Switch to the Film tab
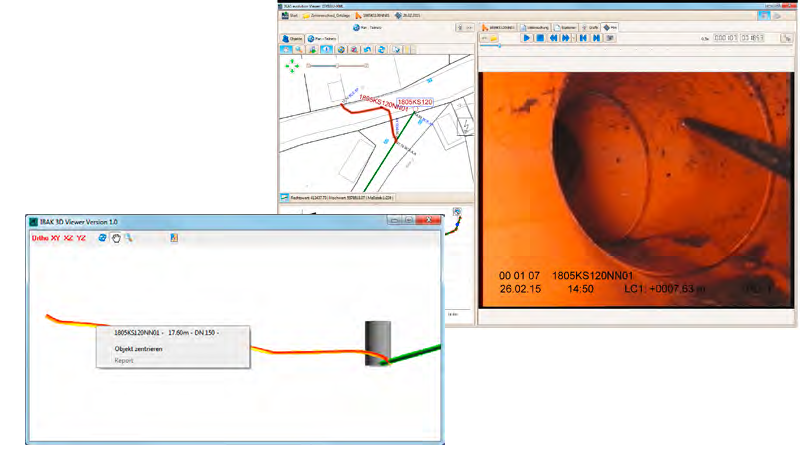 (610, 27)
